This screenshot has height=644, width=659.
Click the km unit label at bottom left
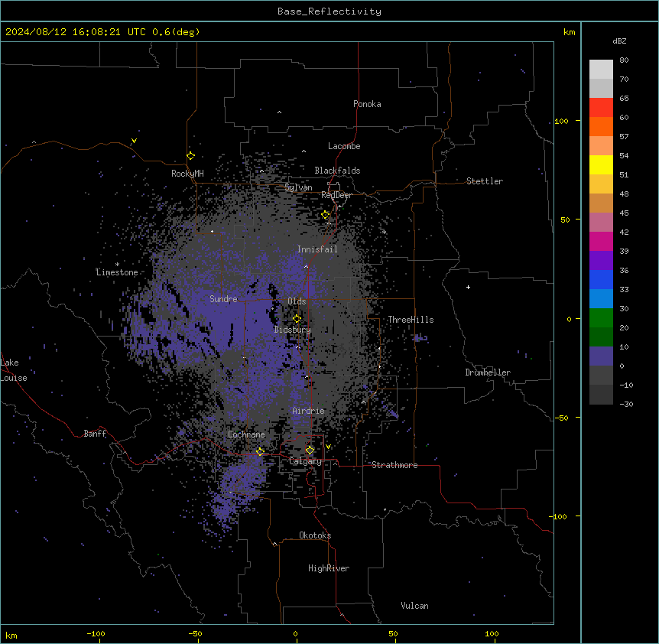(x=11, y=636)
